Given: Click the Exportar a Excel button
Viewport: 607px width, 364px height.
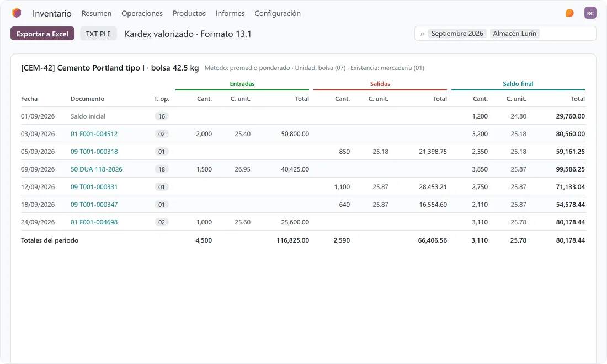Looking at the screenshot, I should tap(42, 34).
